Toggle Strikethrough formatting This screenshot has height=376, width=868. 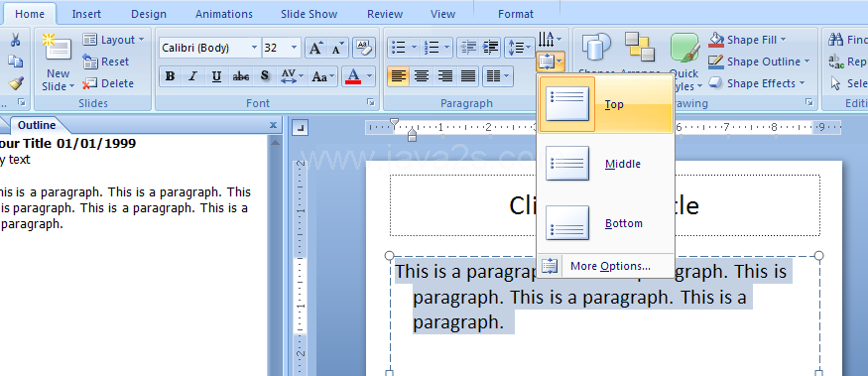click(x=240, y=76)
